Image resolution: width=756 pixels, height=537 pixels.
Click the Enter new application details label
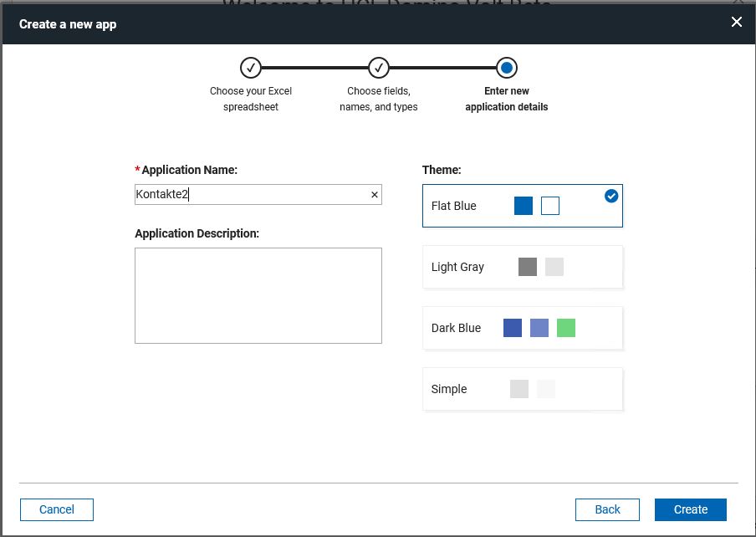pyautogui.click(x=506, y=99)
